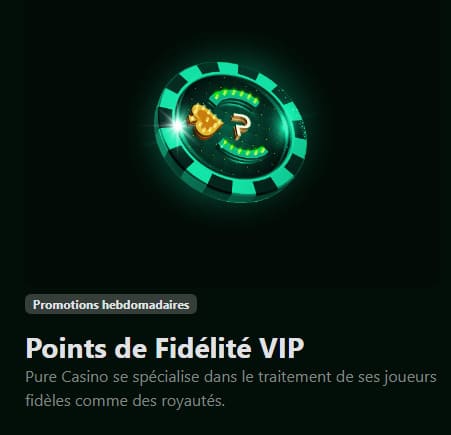Click the gold spade emblem on the chip
Image resolution: width=451 pixels, height=435 pixels.
204,122
